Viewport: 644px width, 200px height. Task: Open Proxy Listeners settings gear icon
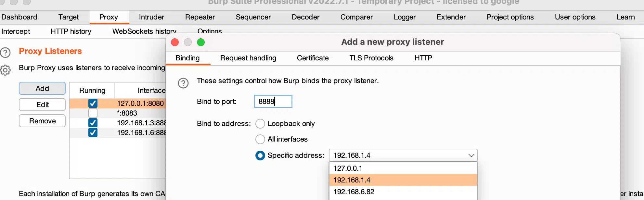coord(6,70)
